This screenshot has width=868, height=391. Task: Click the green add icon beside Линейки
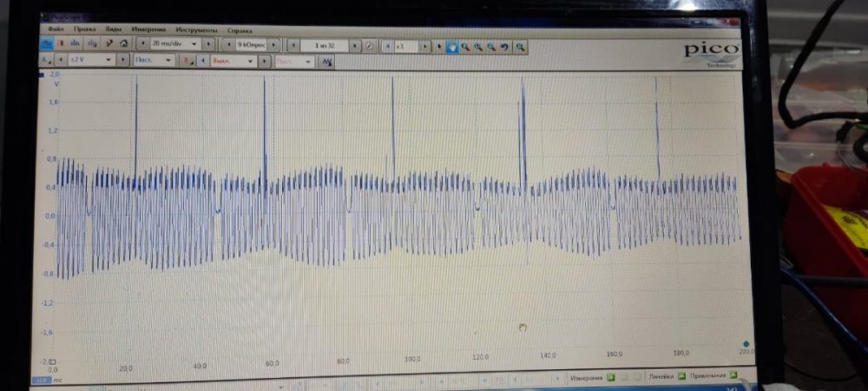point(681,376)
